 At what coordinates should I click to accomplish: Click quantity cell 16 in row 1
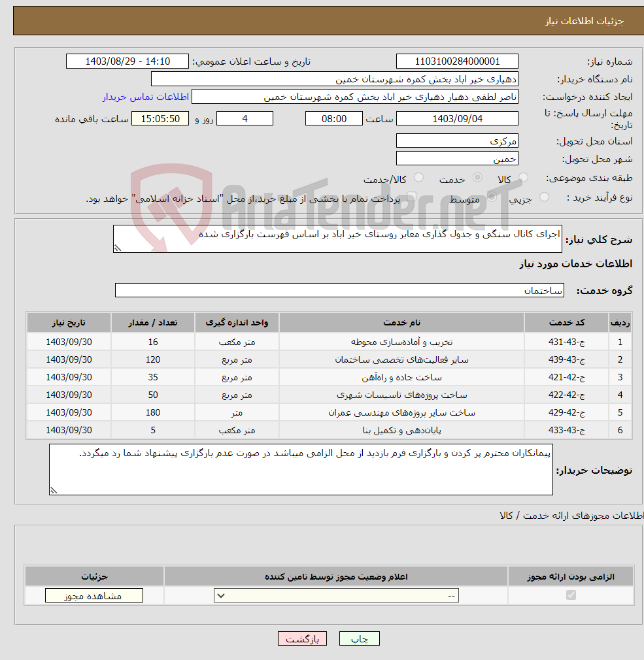[x=153, y=342]
